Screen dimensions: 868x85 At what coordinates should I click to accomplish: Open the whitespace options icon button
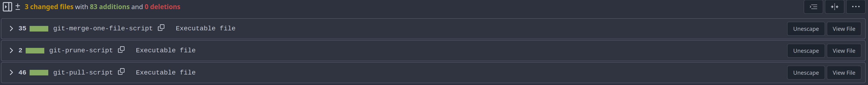(x=813, y=7)
